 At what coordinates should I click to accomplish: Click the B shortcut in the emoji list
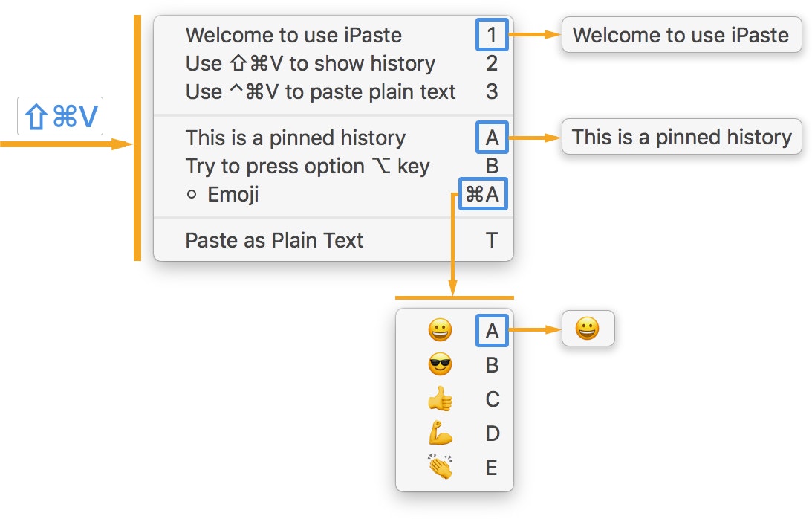pyautogui.click(x=492, y=364)
